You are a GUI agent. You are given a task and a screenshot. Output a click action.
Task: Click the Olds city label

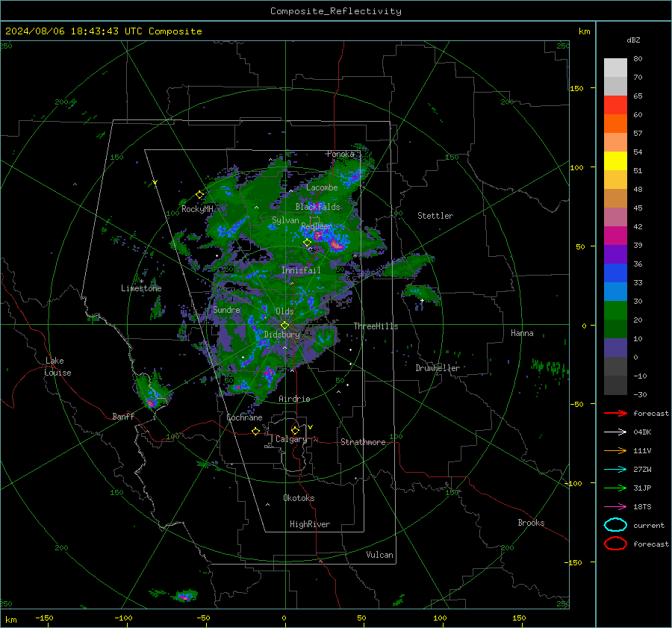(x=284, y=311)
